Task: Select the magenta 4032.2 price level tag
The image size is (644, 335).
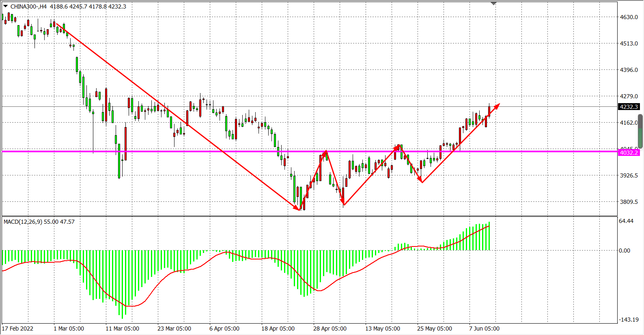Action: click(x=629, y=153)
